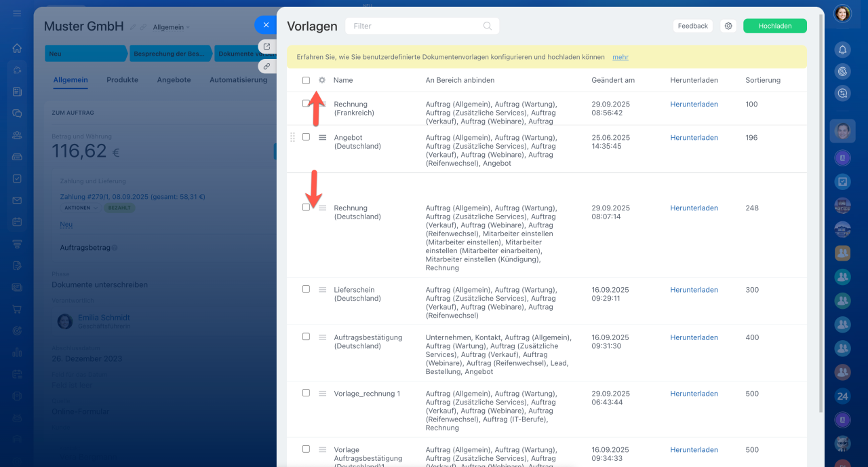
Task: Switch to the Produkte tab
Action: 122,79
